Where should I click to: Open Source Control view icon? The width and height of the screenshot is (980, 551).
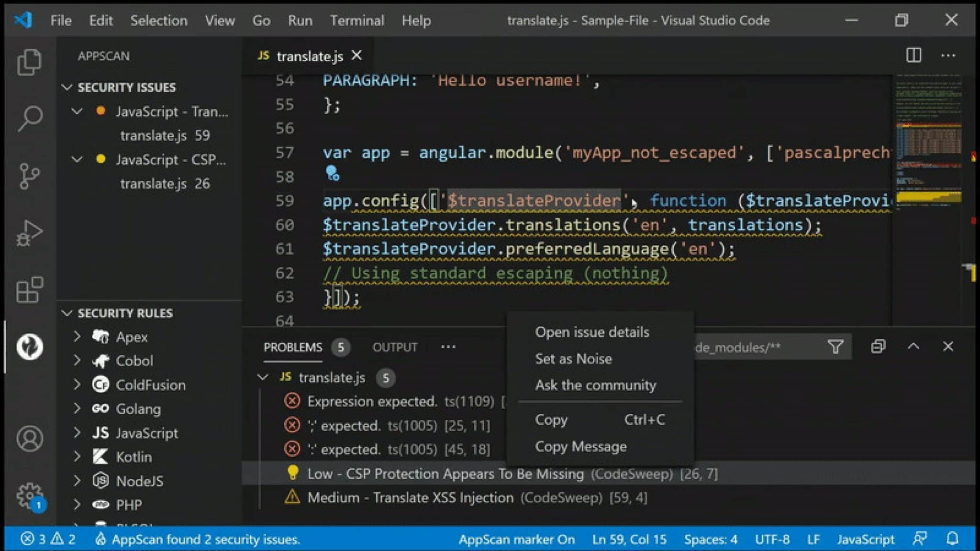point(30,176)
